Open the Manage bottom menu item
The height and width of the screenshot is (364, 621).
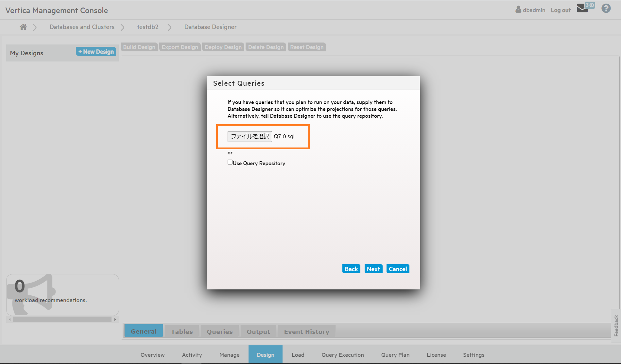(x=230, y=355)
